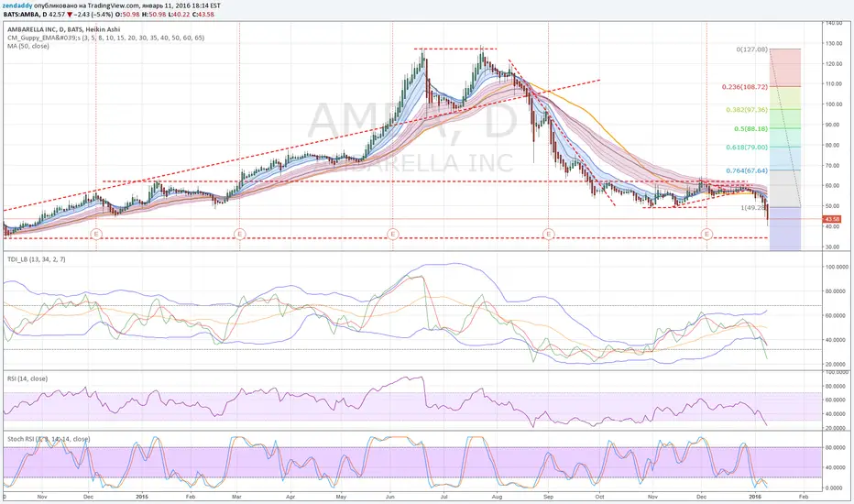Viewport: 854px width, 504px height.
Task: Click the May label on the time axis
Action: coord(341,497)
